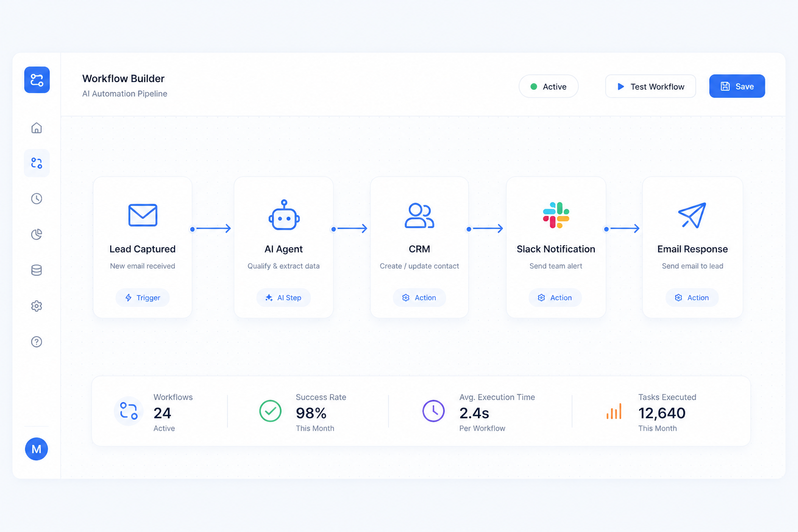
Task: Click 'New email received' description
Action: (x=142, y=266)
